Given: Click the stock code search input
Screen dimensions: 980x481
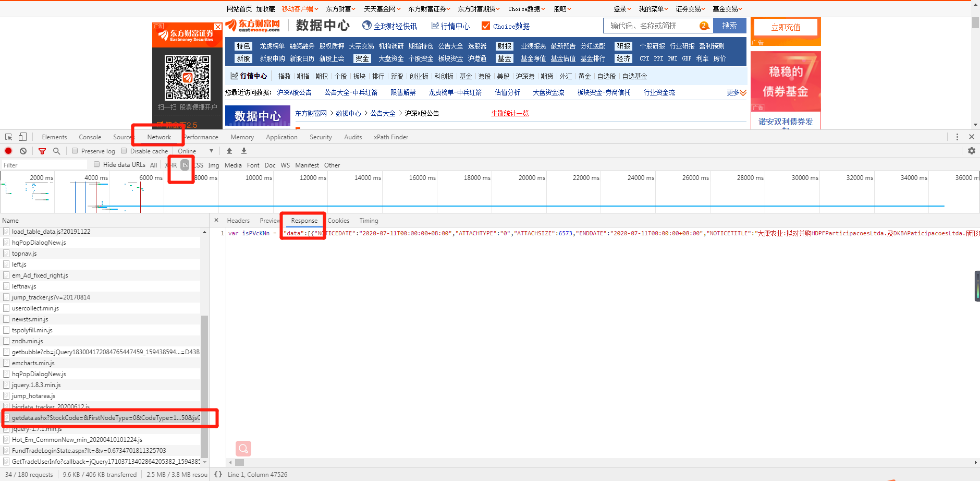Looking at the screenshot, I should [x=652, y=26].
